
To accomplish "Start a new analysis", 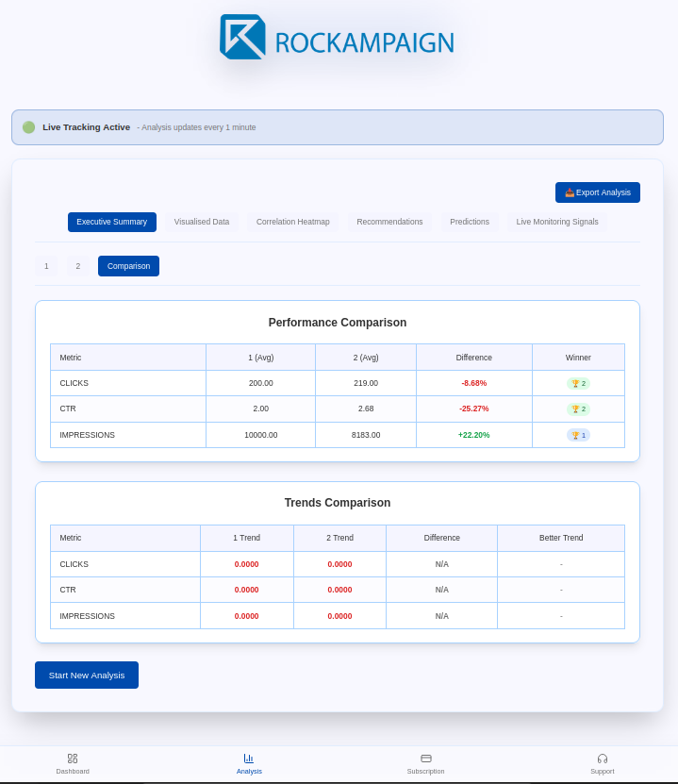I will 87,676.
